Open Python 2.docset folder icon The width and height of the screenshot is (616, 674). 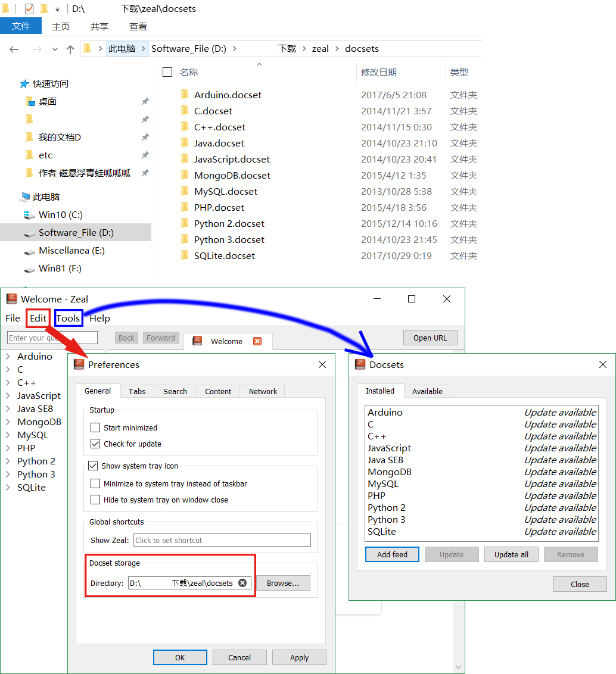point(185,223)
